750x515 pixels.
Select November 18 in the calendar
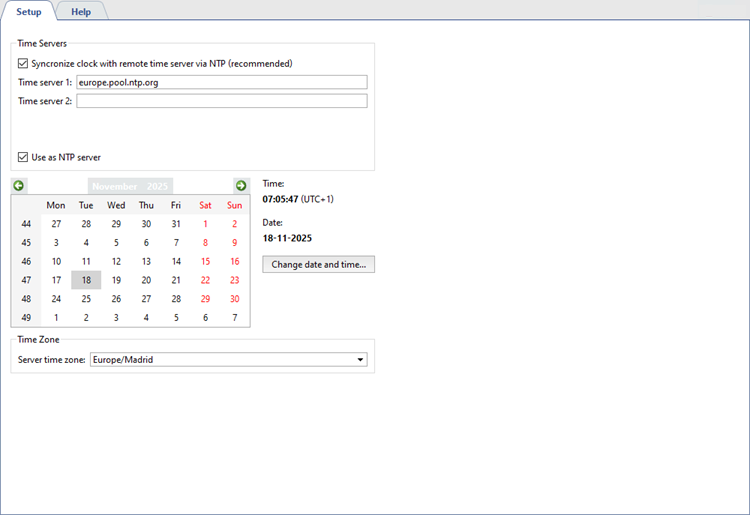[87, 280]
